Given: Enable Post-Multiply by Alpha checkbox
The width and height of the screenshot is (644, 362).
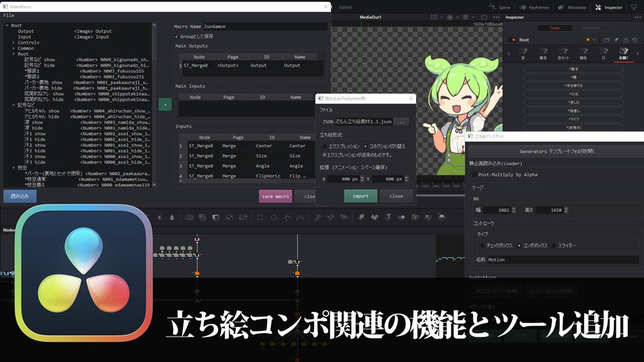Looking at the screenshot, I should pos(474,175).
